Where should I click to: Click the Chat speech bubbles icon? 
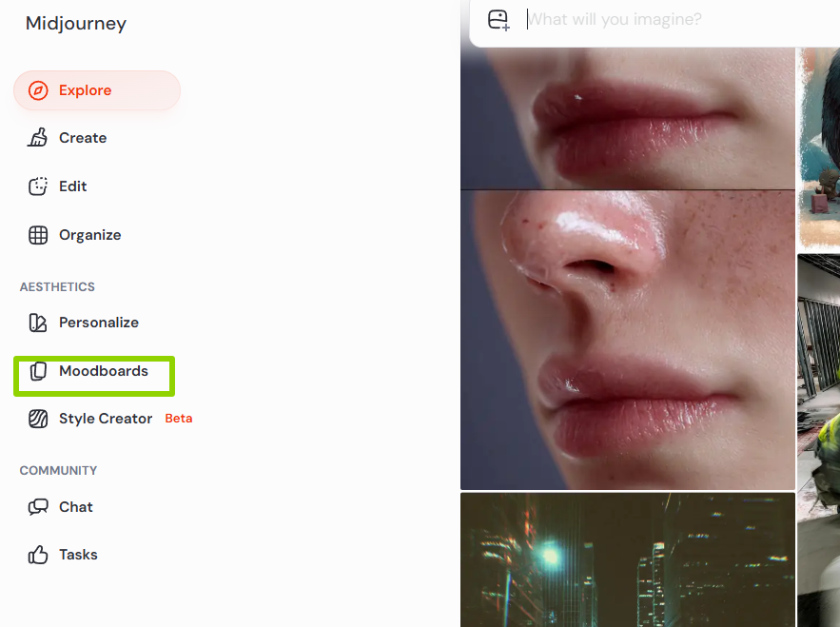37,507
